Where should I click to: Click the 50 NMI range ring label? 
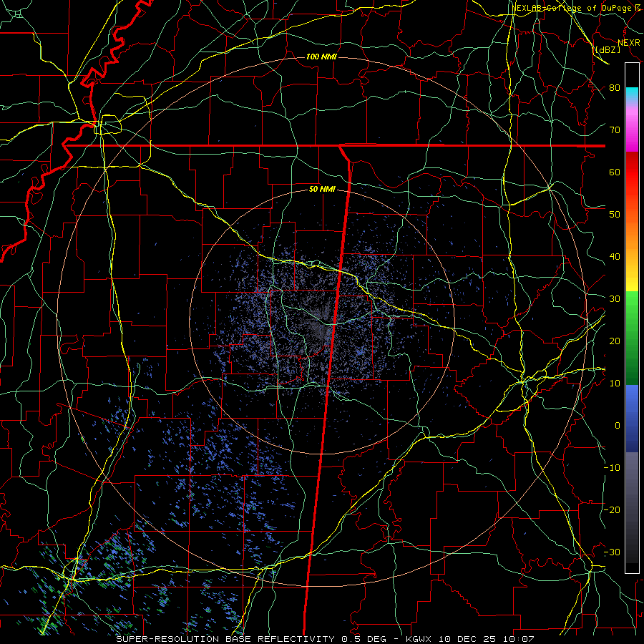(322, 190)
